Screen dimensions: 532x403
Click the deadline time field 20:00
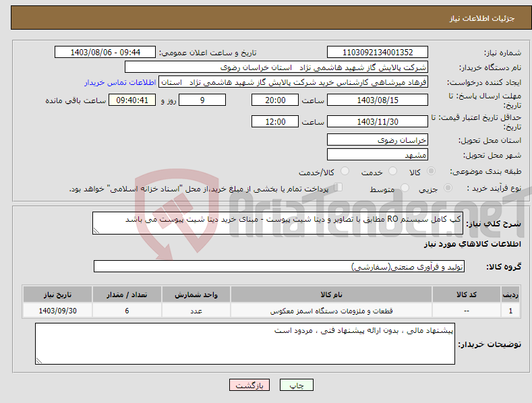pos(275,100)
